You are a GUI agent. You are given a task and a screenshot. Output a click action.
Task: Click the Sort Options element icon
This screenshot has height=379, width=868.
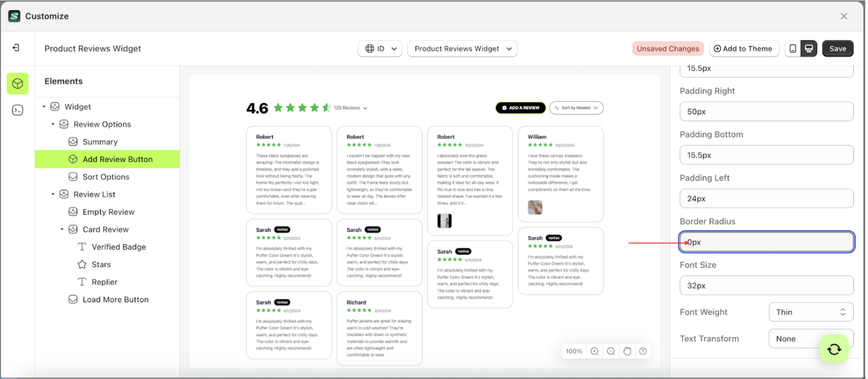(x=73, y=176)
